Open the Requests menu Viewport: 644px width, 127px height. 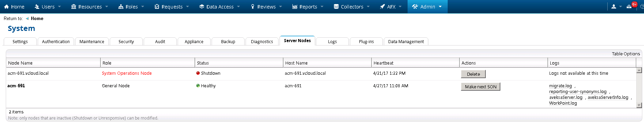172,6
